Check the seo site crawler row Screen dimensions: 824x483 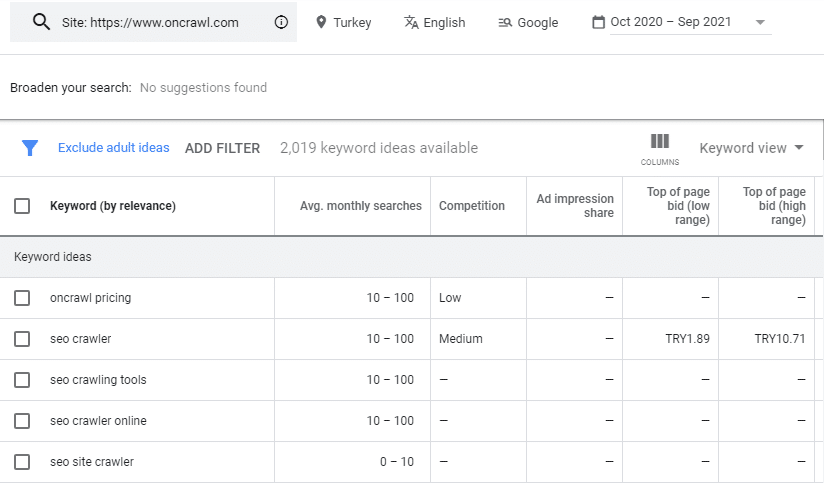coord(22,462)
